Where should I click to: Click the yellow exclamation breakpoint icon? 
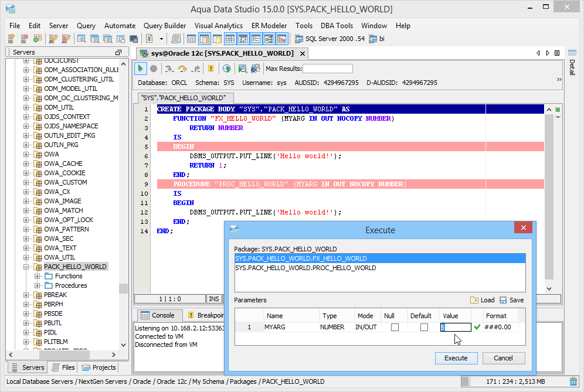pos(211,69)
